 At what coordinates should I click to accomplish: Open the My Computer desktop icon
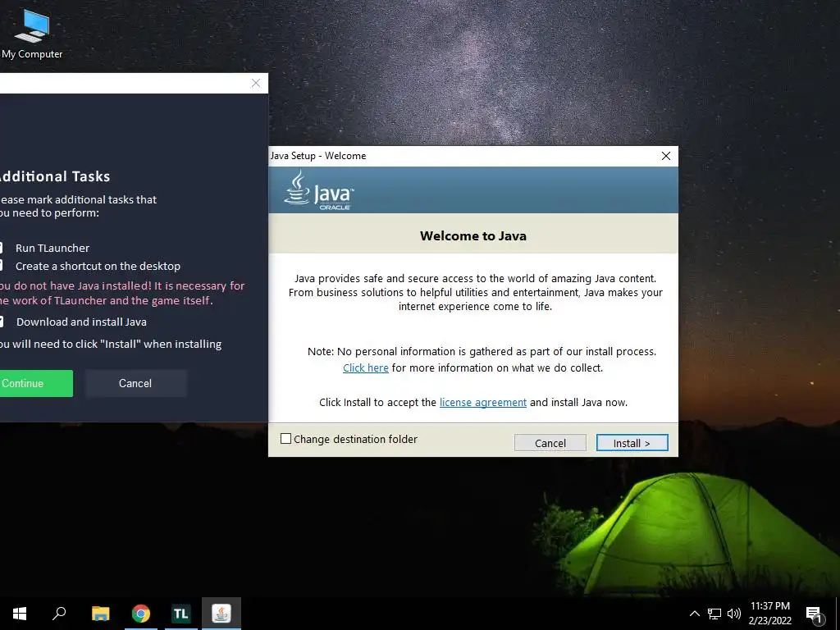pyautogui.click(x=32, y=33)
